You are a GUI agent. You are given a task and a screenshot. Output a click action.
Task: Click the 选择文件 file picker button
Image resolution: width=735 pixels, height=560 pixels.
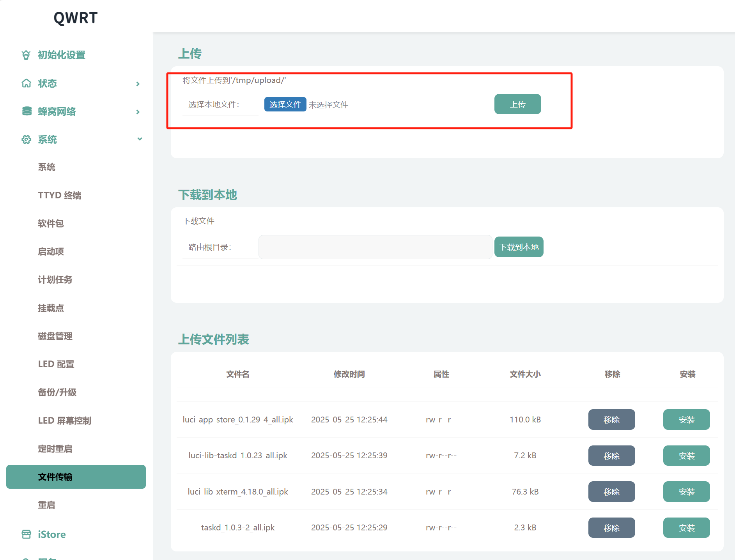tap(285, 104)
